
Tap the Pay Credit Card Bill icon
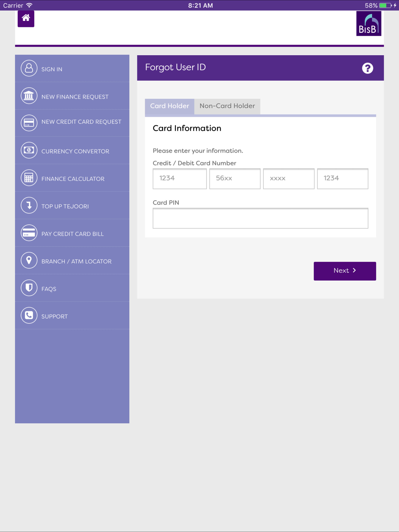click(x=29, y=233)
